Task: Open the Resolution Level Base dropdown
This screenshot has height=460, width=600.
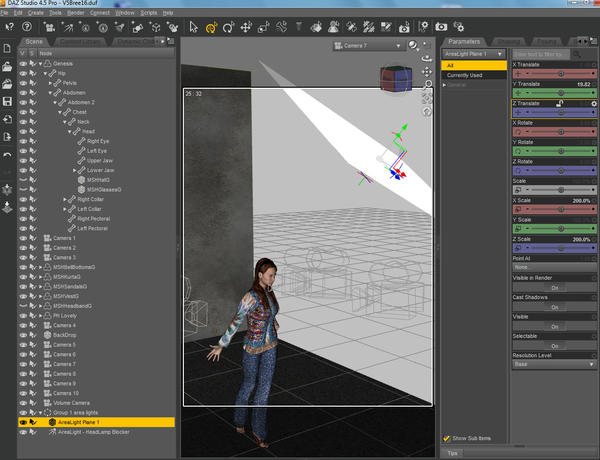Action: pyautogui.click(x=554, y=365)
